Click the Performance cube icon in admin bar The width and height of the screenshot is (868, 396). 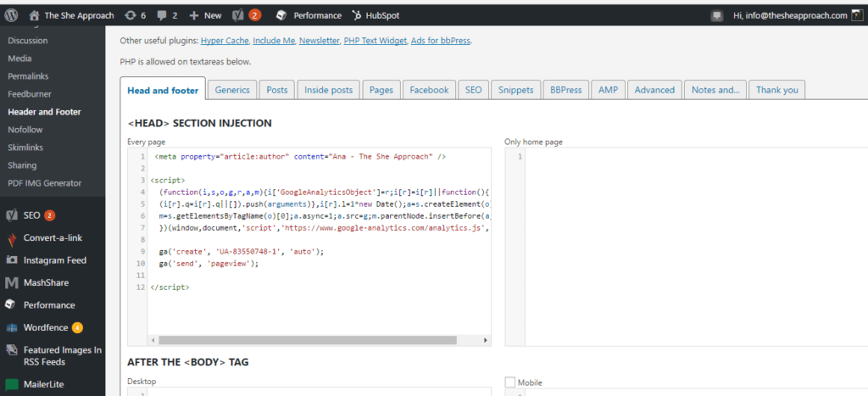coord(281,15)
